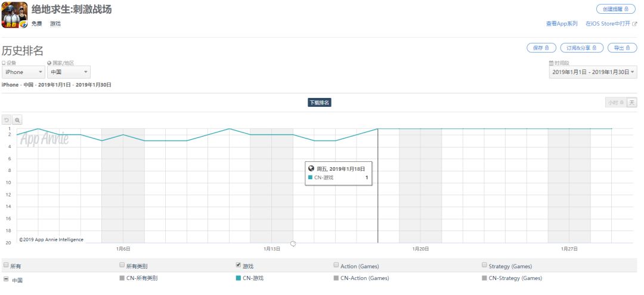644x295 pixels.
Task: Switch to 天 granularity
Action: [x=631, y=103]
